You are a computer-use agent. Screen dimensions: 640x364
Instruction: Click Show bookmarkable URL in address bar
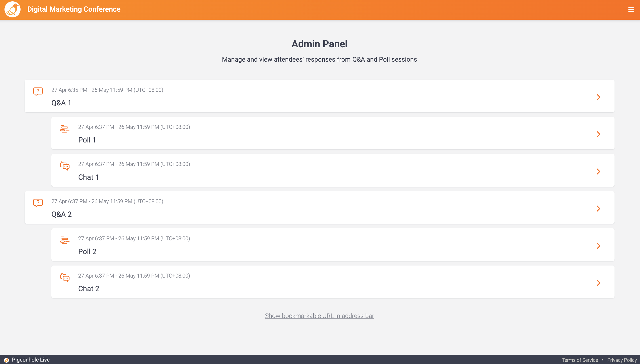pyautogui.click(x=319, y=316)
